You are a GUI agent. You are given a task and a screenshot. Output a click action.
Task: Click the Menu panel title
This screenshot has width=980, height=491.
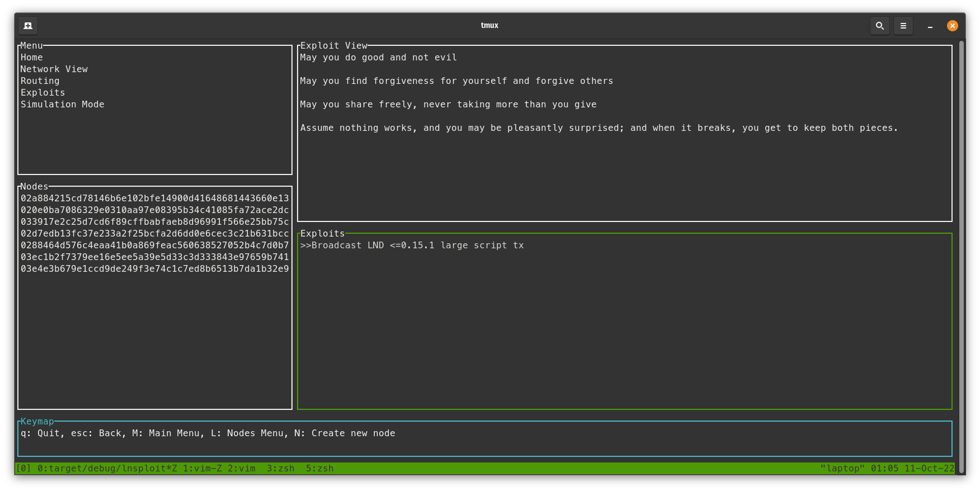32,46
